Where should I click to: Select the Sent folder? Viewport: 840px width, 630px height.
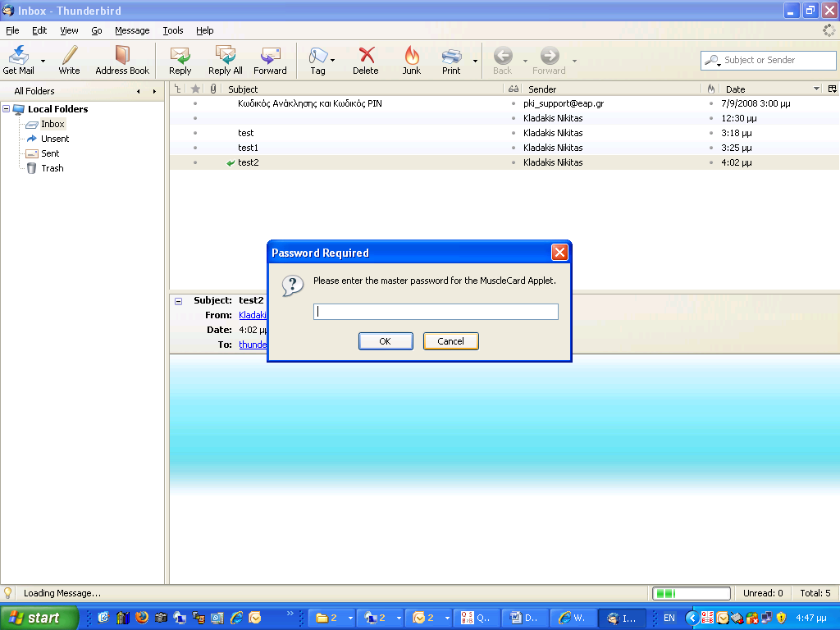coord(50,153)
